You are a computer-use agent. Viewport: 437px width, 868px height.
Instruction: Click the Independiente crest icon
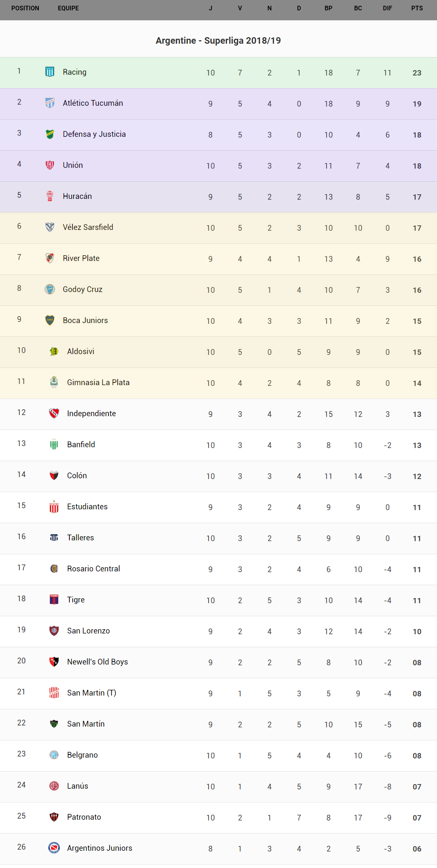[x=54, y=413]
